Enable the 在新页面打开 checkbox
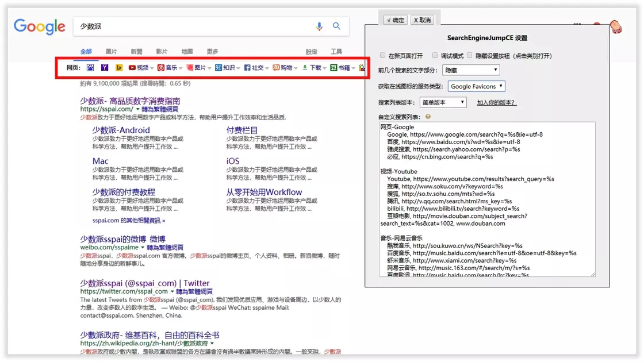Screen dimensions: 644x362 point(383,56)
